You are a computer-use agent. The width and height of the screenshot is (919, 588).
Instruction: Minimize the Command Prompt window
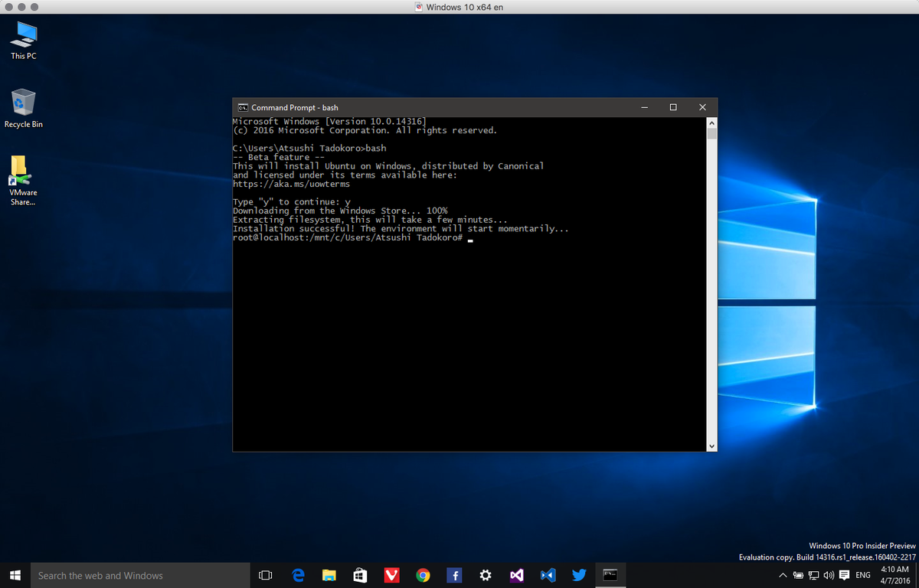tap(644, 107)
